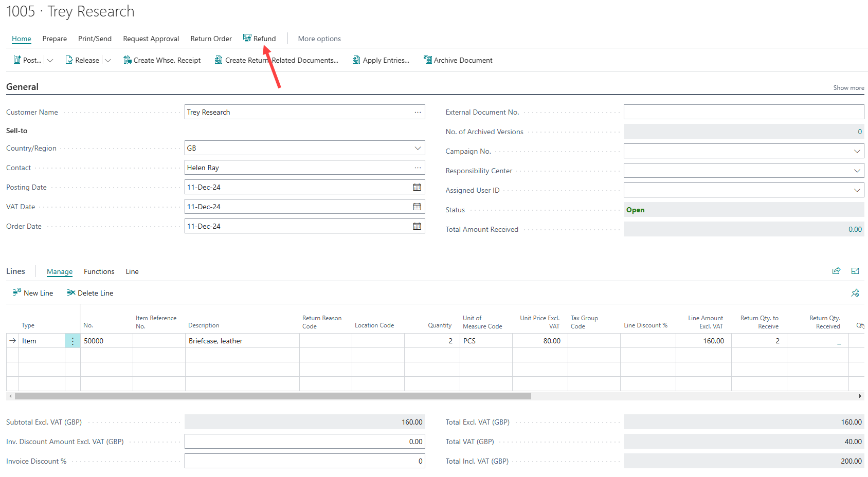This screenshot has height=477, width=868.
Task: Open Order Date calendar picker
Action: [x=417, y=226]
